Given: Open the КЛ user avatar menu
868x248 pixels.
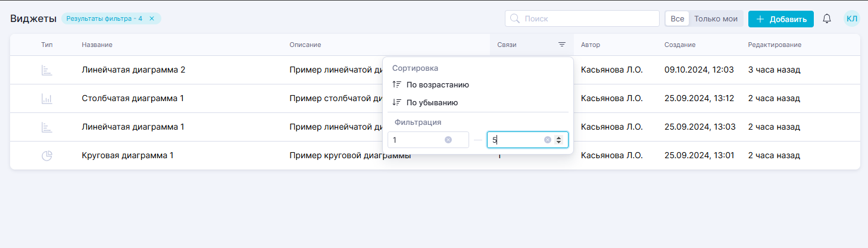Looking at the screenshot, I should tap(851, 19).
